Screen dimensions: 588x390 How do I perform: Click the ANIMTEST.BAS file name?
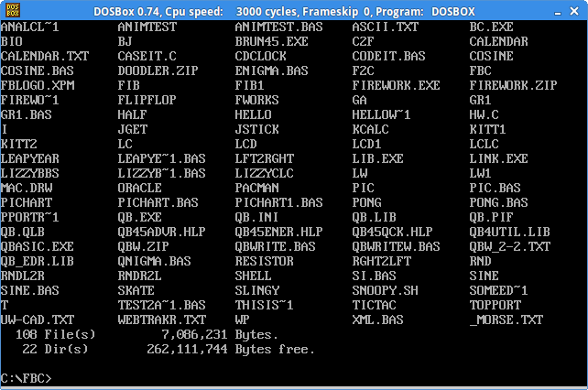pyautogui.click(x=278, y=27)
